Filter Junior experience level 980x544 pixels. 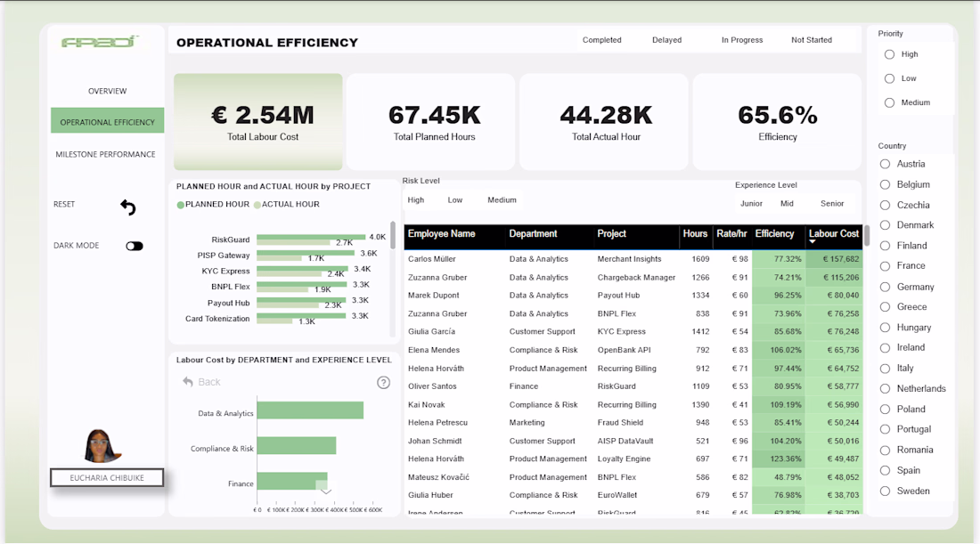[751, 204]
